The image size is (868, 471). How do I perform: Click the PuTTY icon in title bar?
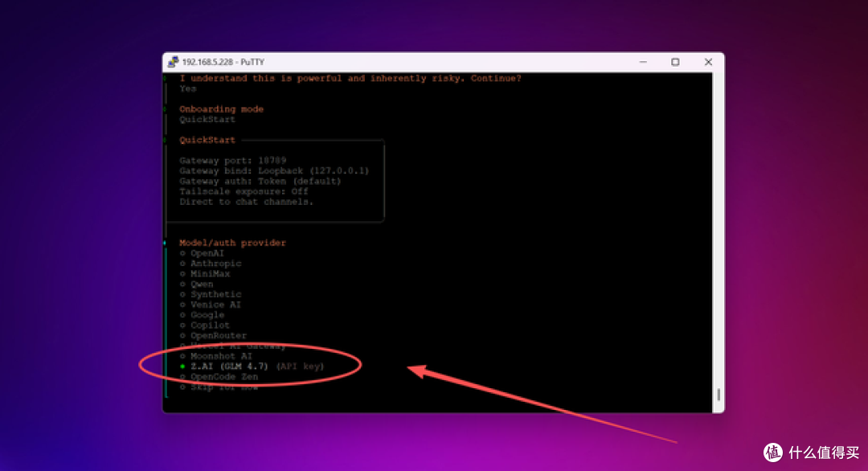tap(174, 62)
